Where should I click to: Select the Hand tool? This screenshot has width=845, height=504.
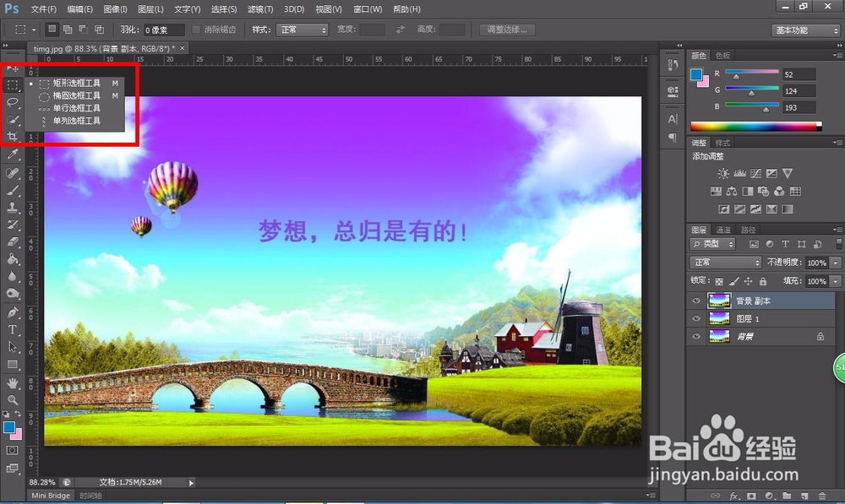coord(13,382)
